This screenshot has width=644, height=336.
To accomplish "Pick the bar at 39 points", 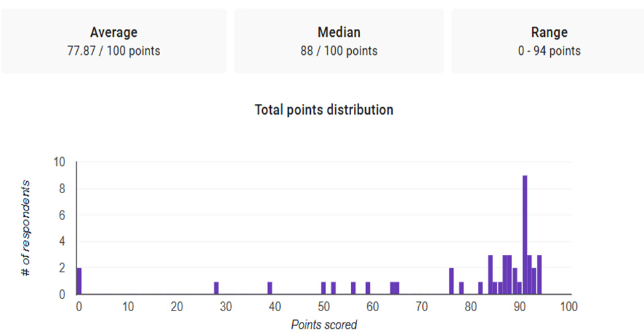I will click(x=270, y=288).
